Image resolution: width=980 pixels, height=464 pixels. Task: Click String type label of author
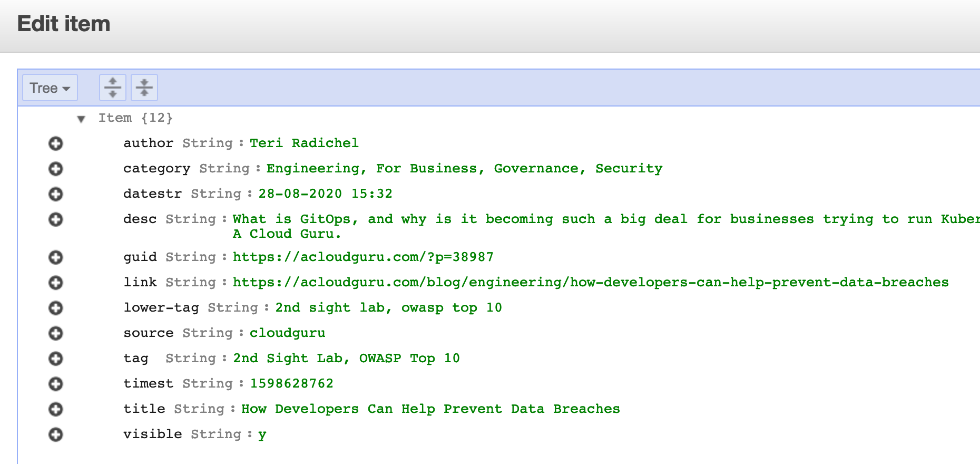point(208,143)
